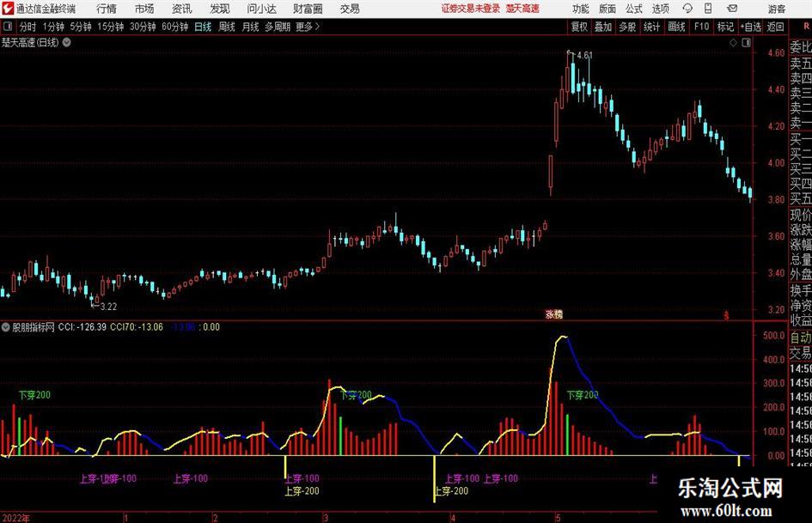Open the 功能 menu

[581, 9]
